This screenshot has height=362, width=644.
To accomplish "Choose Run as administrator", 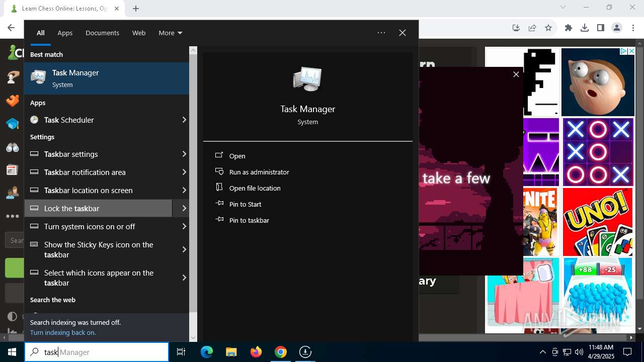I will tap(252, 172).
